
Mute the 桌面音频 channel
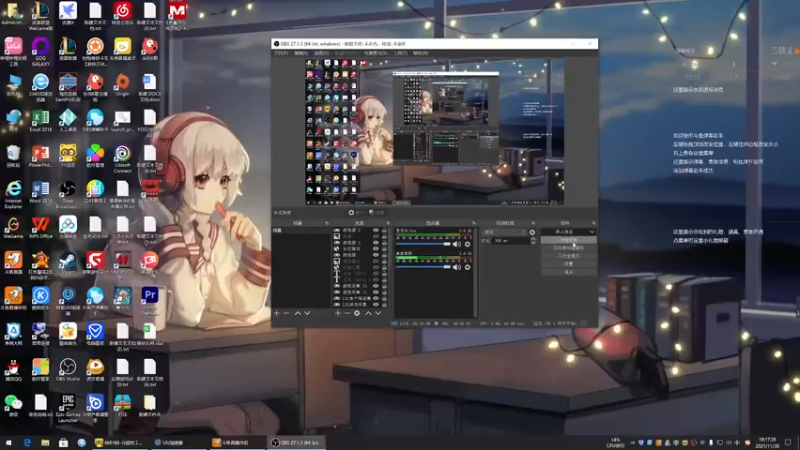(457, 267)
